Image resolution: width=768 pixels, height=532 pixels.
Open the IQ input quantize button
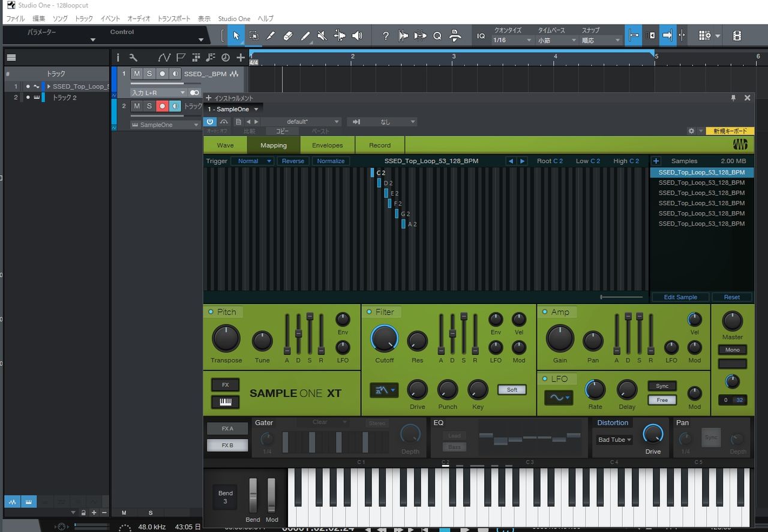click(x=481, y=36)
